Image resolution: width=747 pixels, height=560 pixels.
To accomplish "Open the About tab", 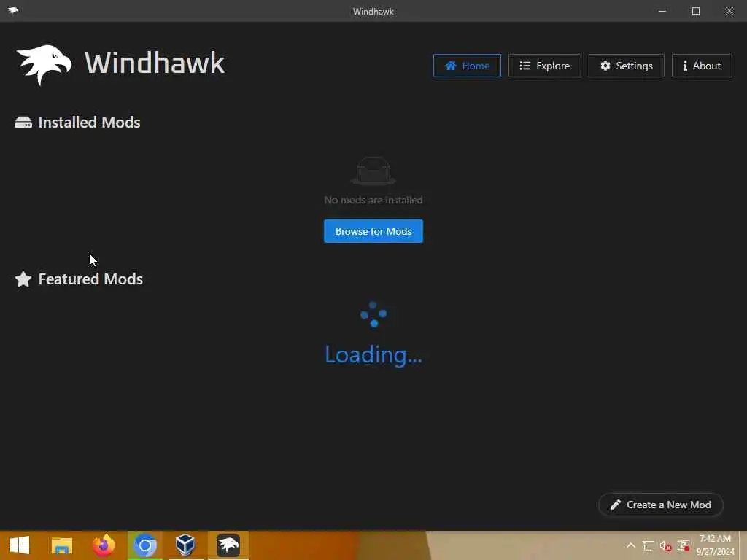I will tap(702, 66).
